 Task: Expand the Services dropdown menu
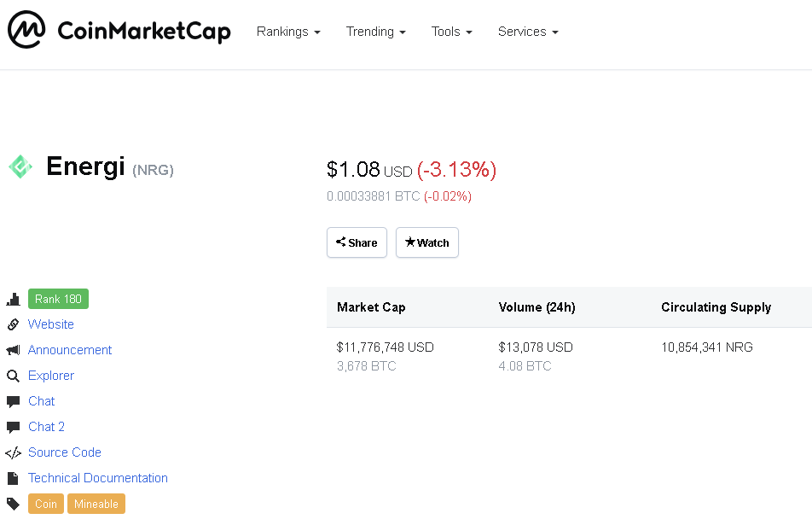coord(528,32)
